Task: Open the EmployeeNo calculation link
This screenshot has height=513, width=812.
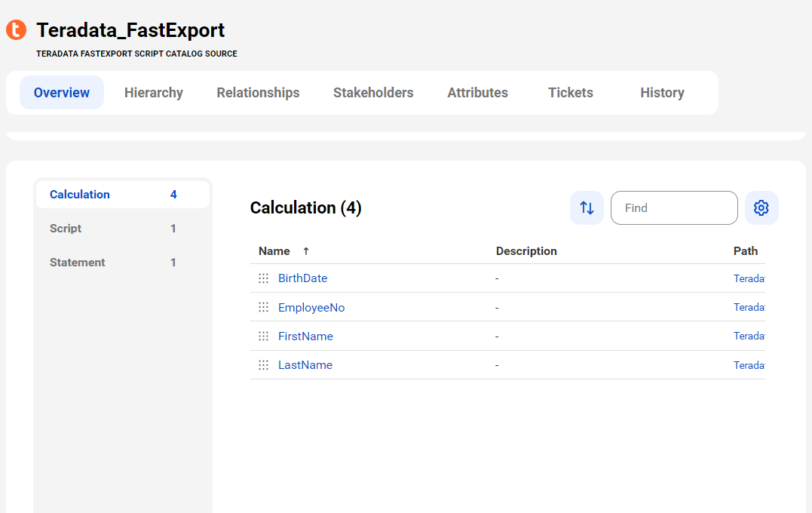Action: (311, 307)
